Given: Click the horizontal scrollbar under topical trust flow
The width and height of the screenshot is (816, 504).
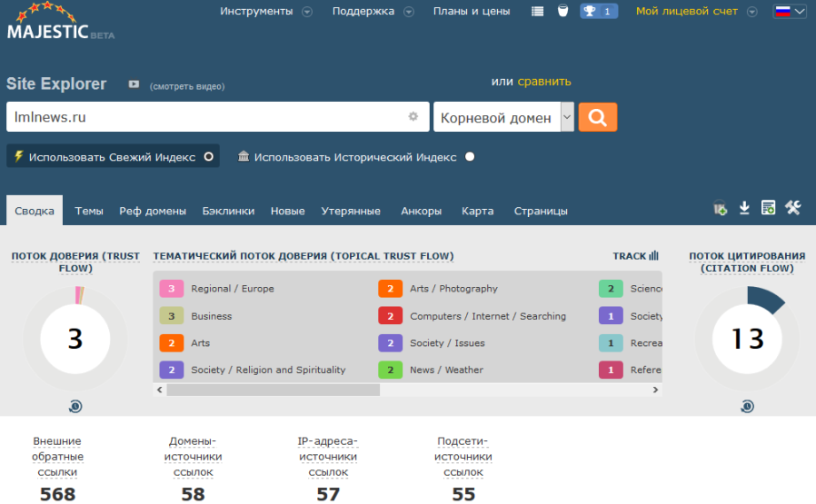Looking at the screenshot, I should point(273,390).
